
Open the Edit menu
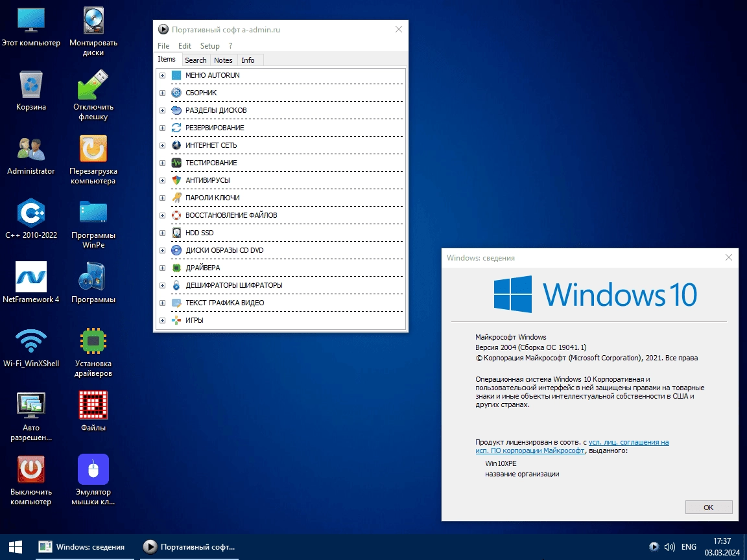coord(184,46)
